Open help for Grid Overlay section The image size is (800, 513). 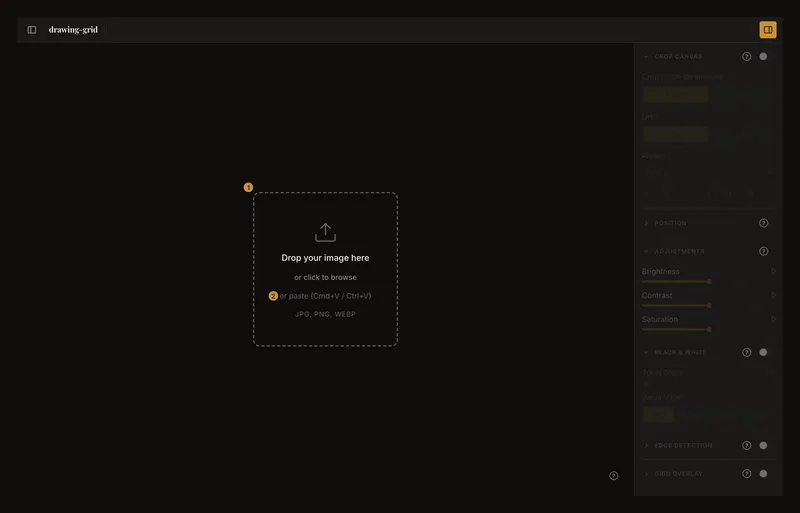pos(746,474)
